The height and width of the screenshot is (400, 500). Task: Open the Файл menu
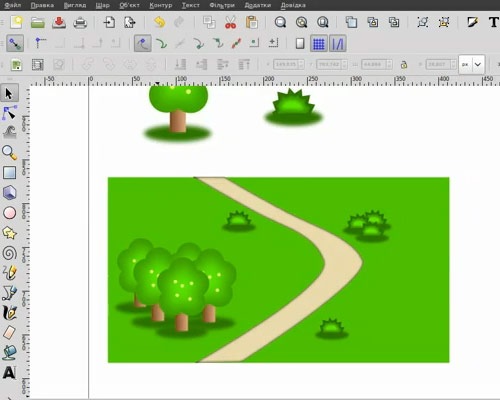[x=13, y=5]
